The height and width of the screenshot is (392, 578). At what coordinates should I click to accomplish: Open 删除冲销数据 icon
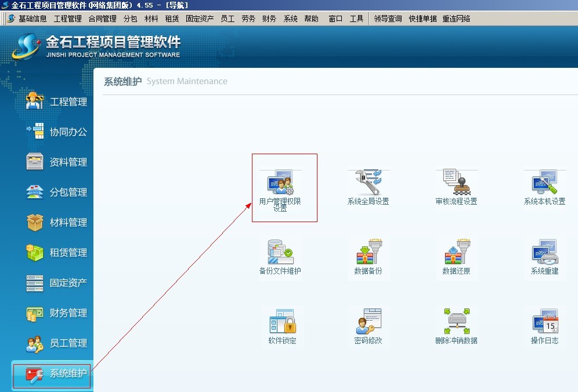(456, 321)
